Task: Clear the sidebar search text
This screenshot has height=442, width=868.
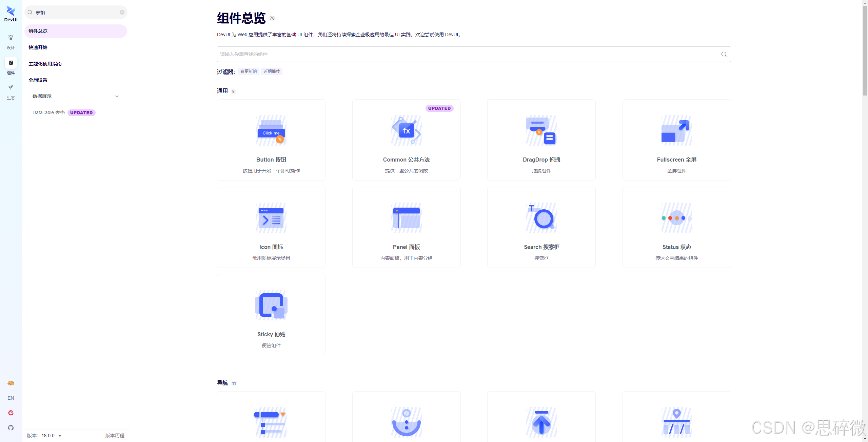Action: 122,12
